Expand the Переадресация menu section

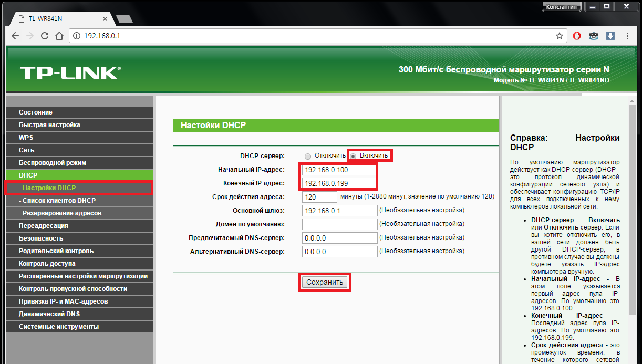coord(44,226)
